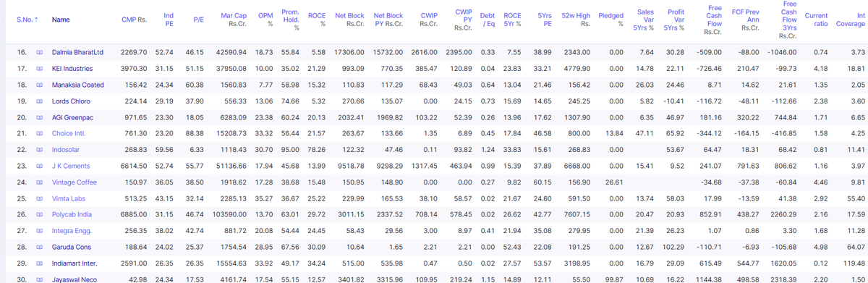Image resolution: width=868 pixels, height=283 pixels.
Task: Open quick-view icon for Lords Chloro row
Action: pyautogui.click(x=39, y=101)
